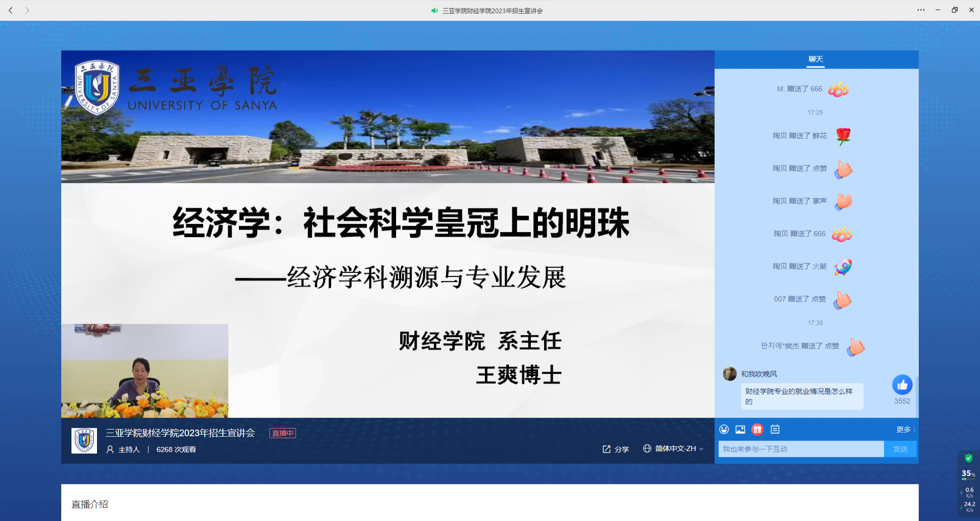The height and width of the screenshot is (521, 980).
Task: Click the notes icon in chat toolbar
Action: coord(775,429)
